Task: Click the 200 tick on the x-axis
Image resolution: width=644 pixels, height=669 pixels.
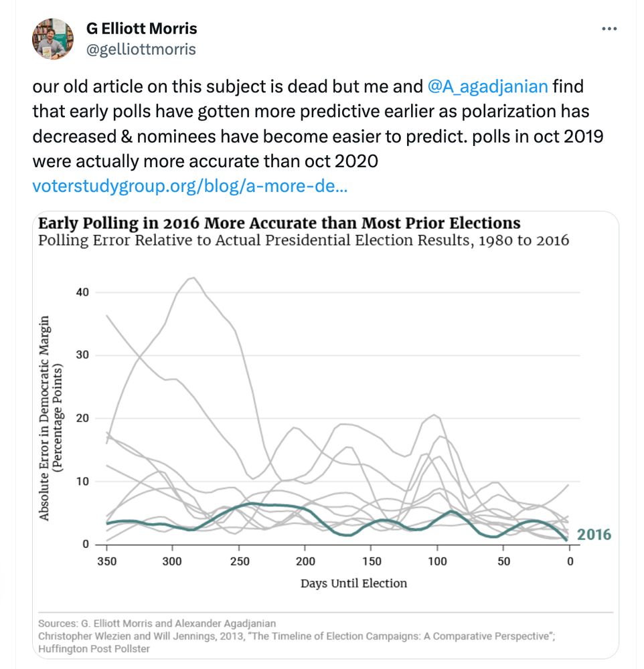Action: pos(305,561)
